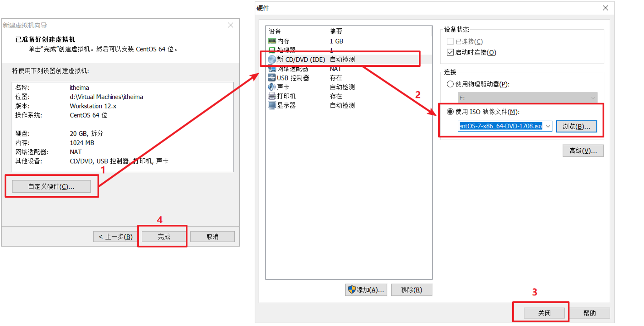The width and height of the screenshot is (644, 326).
Task: Toggle the 启动时连接(O) checkbox
Action: click(x=450, y=52)
